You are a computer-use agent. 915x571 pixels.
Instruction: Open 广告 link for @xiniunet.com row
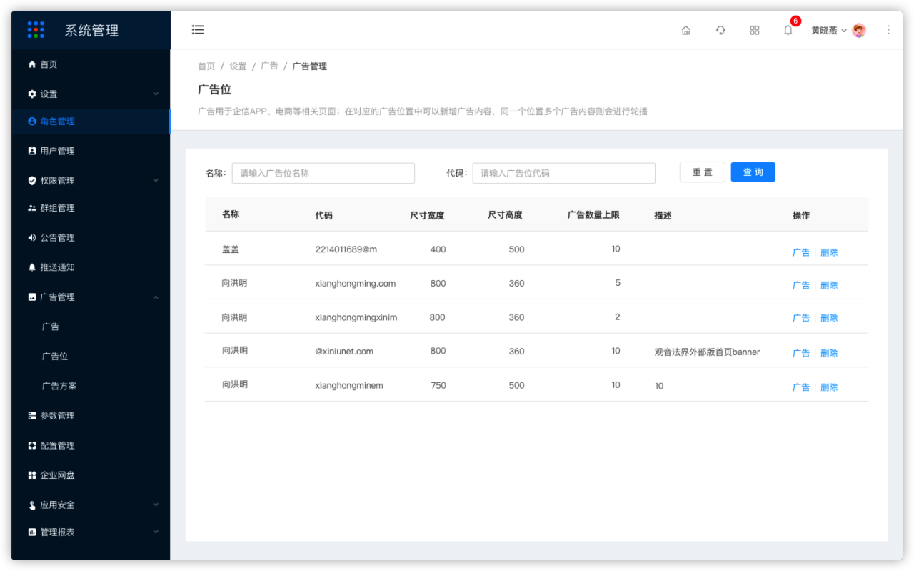tap(801, 353)
